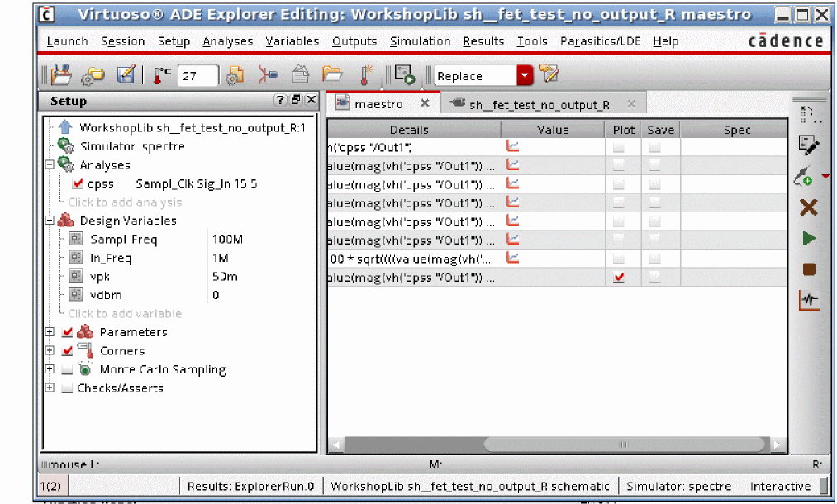Click the horizontal scrollbar in outputs table
Image resolution: width=837 pixels, height=504 pixels.
(557, 445)
